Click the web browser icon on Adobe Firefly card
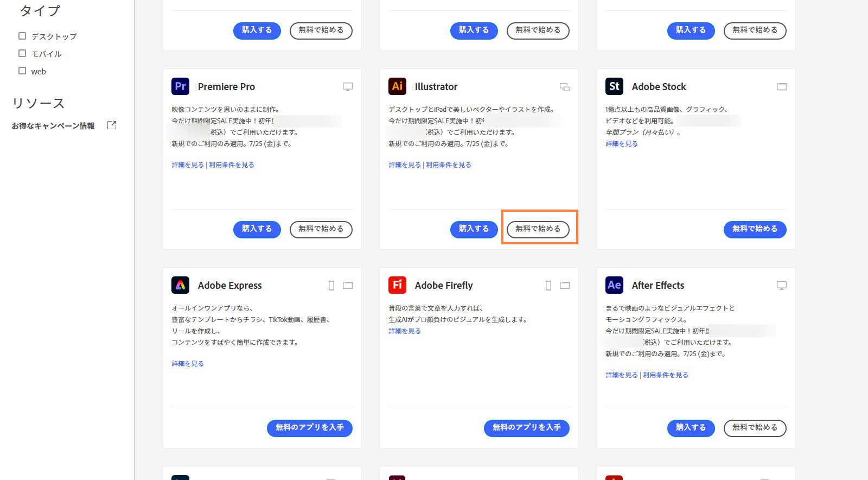Image resolution: width=868 pixels, height=480 pixels. 565,286
